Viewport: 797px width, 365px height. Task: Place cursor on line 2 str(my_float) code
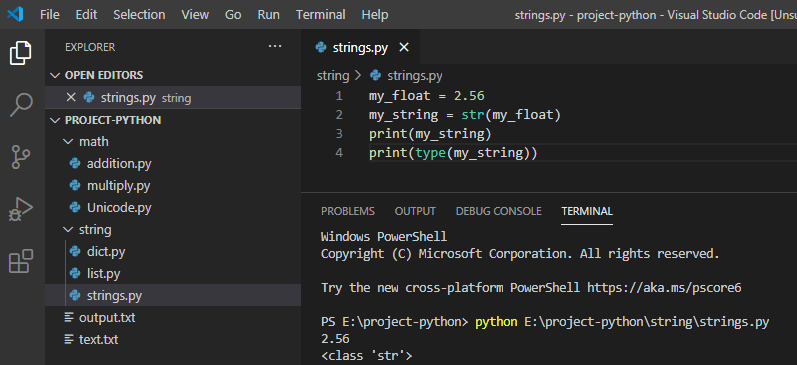465,115
